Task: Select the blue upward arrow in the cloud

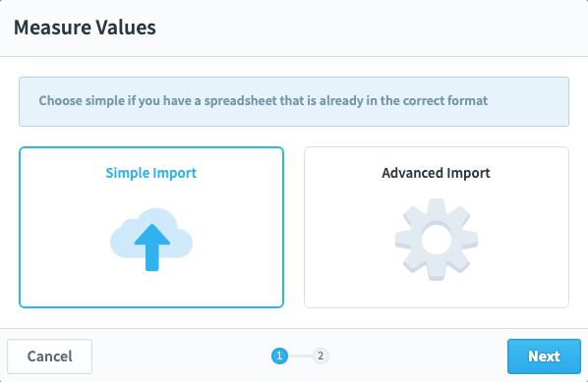Action: pos(152,247)
